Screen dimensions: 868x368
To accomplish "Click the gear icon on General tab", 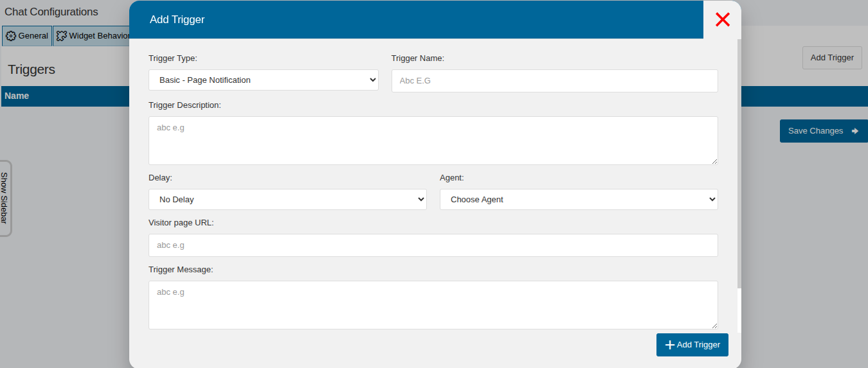I will point(11,36).
